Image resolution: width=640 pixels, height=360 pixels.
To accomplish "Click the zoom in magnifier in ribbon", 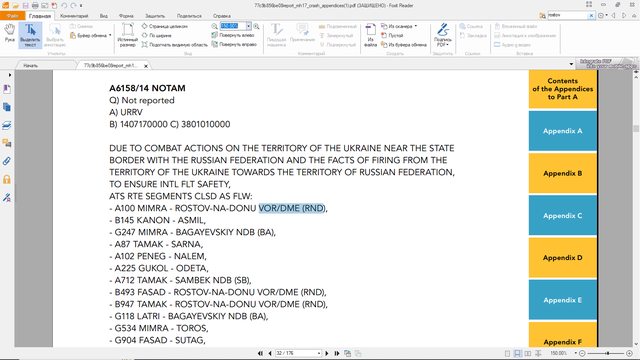I will [x=256, y=26].
